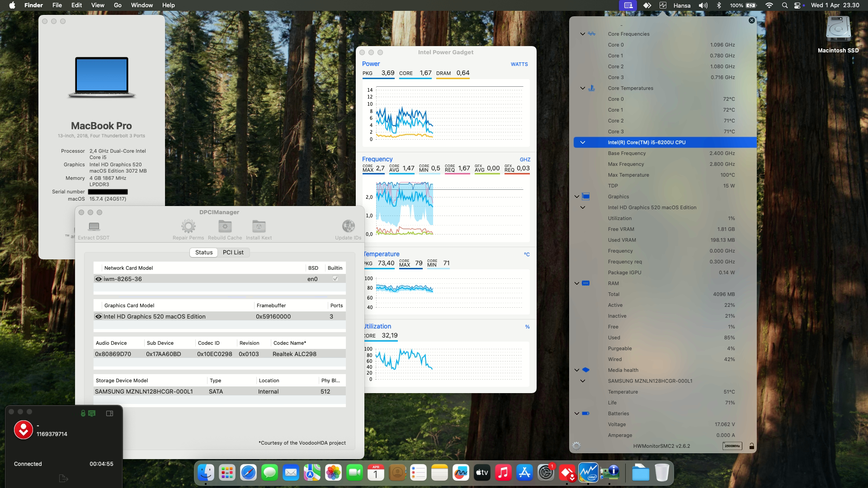Open Finder from the Dock

pyautogui.click(x=206, y=473)
